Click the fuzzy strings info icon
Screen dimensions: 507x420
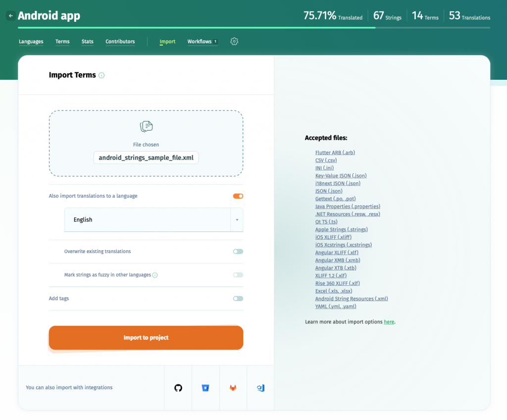point(155,275)
